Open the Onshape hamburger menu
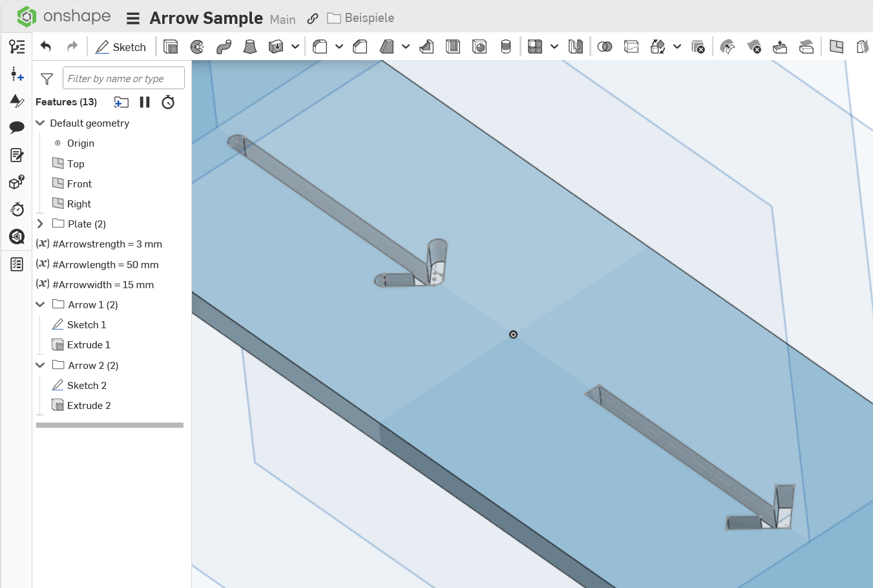The height and width of the screenshot is (588, 873). pyautogui.click(x=133, y=19)
